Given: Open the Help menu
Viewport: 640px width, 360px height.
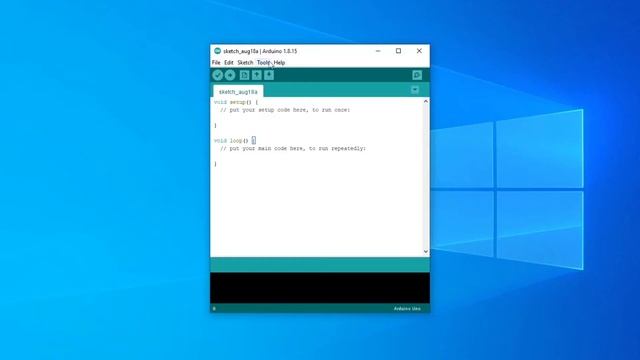Looking at the screenshot, I should tap(279, 62).
